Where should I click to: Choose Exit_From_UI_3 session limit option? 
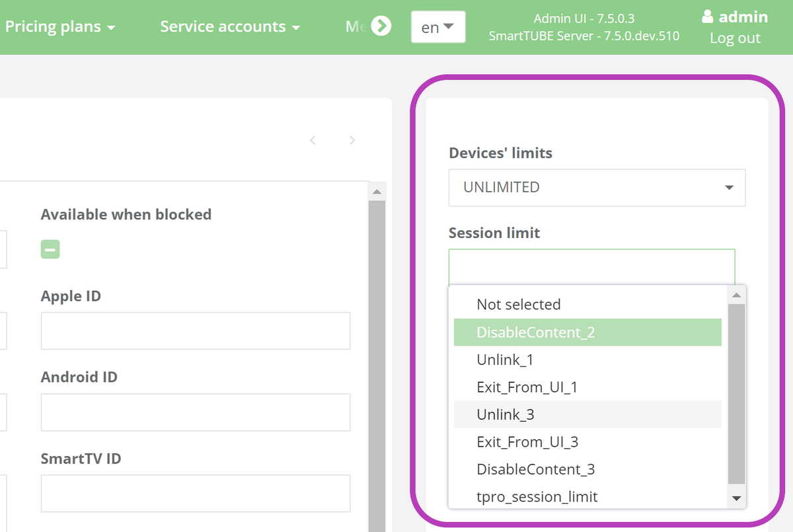click(587, 442)
